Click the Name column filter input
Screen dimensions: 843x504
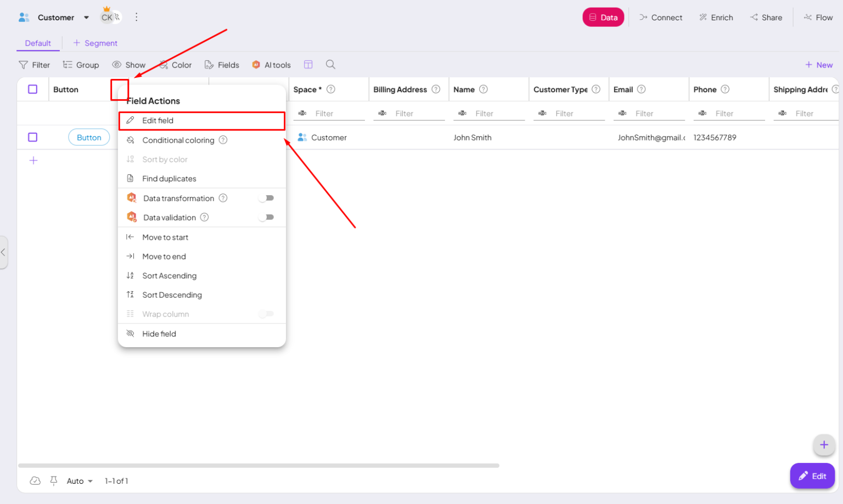[x=488, y=114]
